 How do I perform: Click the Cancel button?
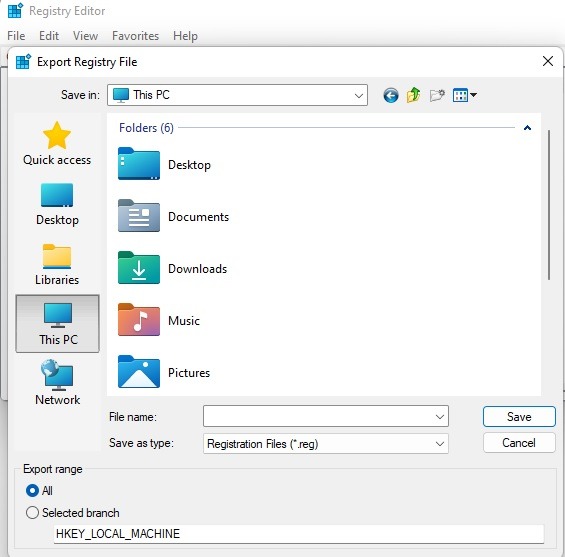519,442
